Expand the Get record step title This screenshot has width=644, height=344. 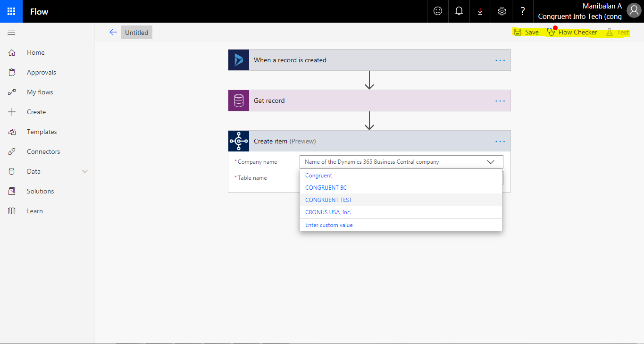[x=269, y=101]
